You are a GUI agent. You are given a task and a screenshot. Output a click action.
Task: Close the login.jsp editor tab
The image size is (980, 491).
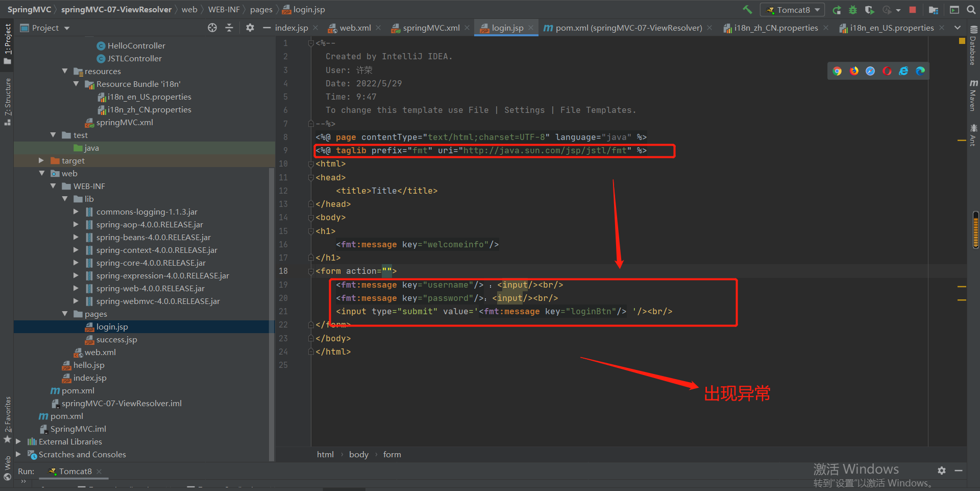point(531,28)
